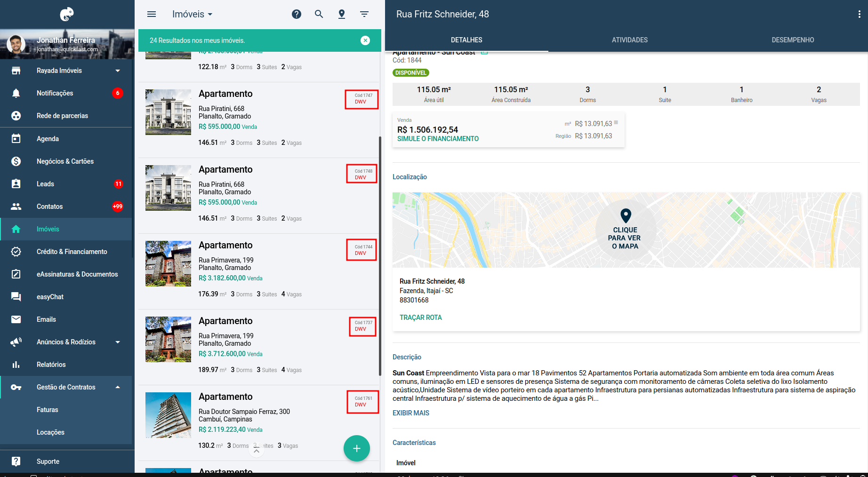The height and width of the screenshot is (477, 868).
Task: Click the Emails envelope icon
Action: click(x=16, y=319)
